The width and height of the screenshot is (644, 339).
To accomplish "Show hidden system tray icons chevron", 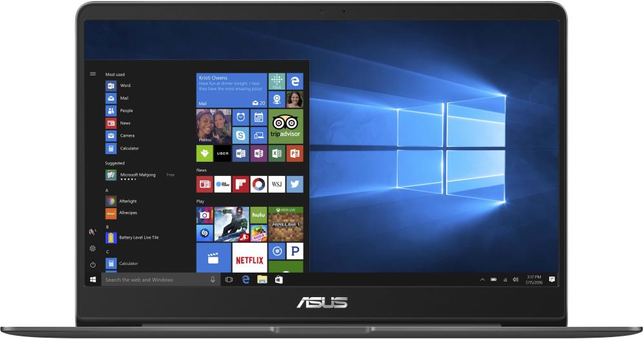I will click(482, 280).
